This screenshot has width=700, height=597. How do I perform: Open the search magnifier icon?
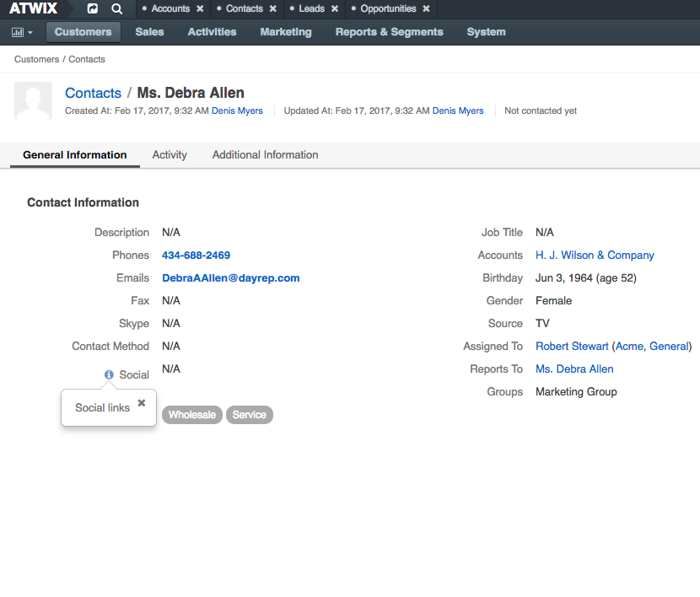(x=116, y=8)
